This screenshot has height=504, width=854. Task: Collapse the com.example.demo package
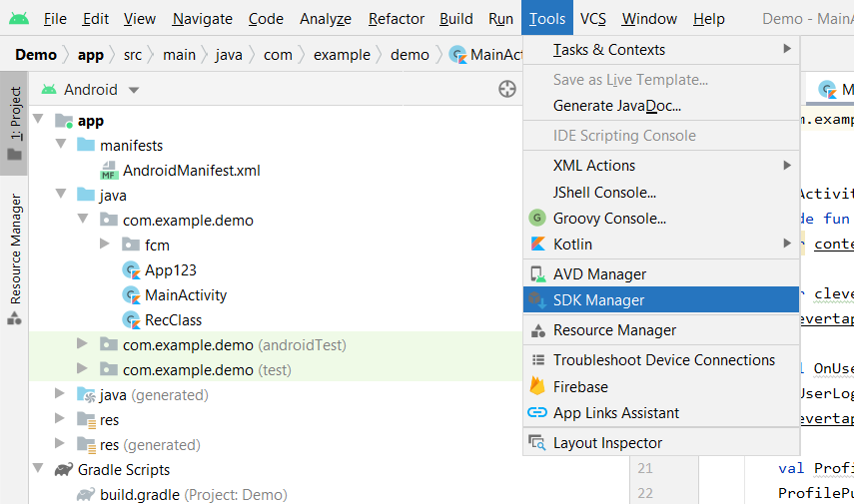83,219
